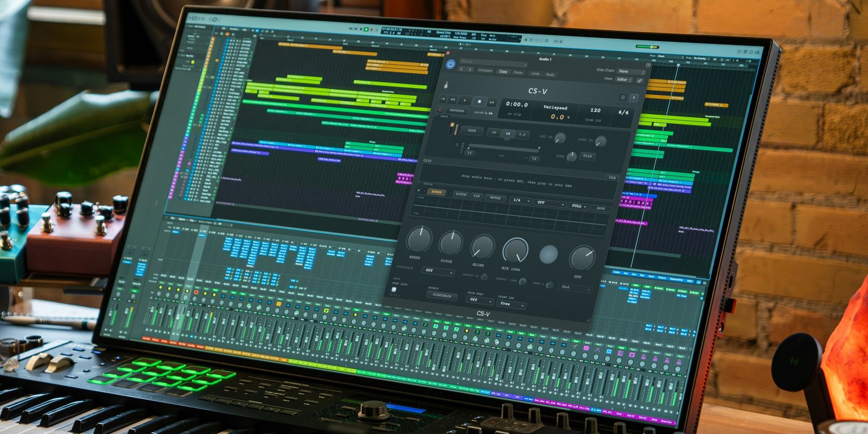868x434 pixels.
Task: Open the Manual preset menu in plugin header
Action: pyautogui.click(x=493, y=64)
